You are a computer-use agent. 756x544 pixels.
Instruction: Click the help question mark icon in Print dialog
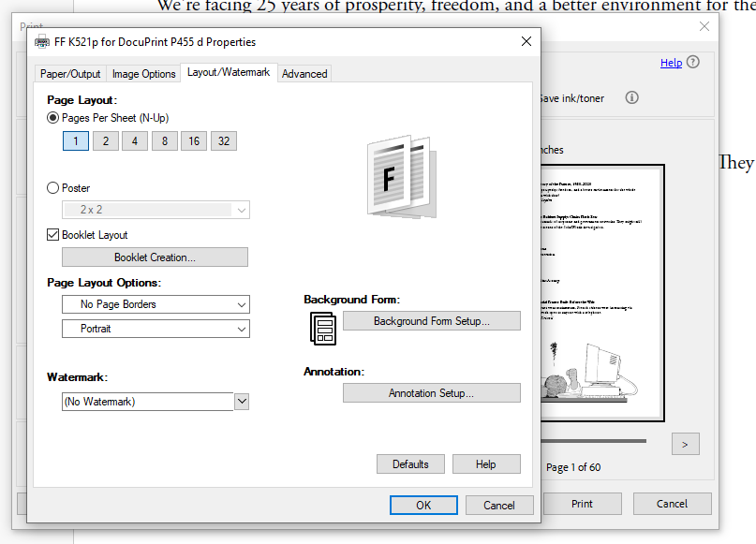(x=693, y=62)
